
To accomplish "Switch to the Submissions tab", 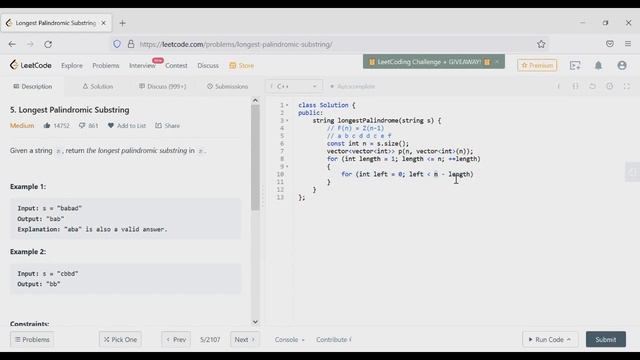I will 227,87.
